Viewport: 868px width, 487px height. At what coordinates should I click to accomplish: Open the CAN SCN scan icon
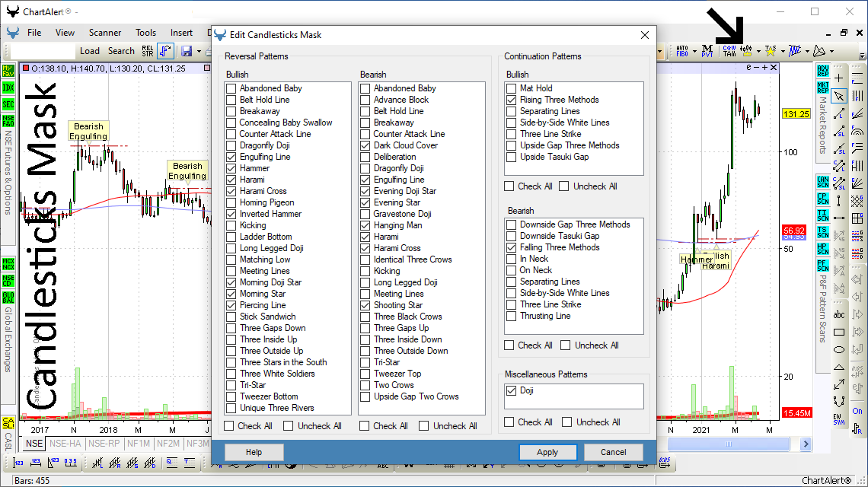pyautogui.click(x=823, y=182)
